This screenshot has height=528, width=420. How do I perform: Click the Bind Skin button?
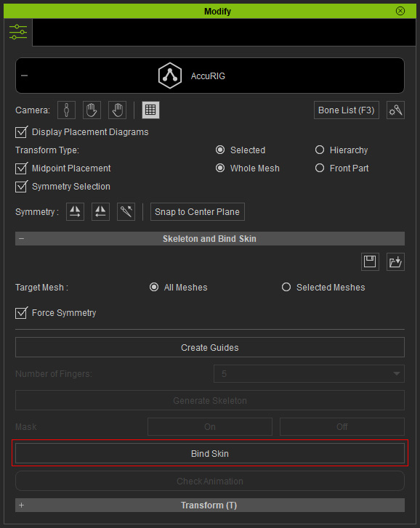coord(210,453)
